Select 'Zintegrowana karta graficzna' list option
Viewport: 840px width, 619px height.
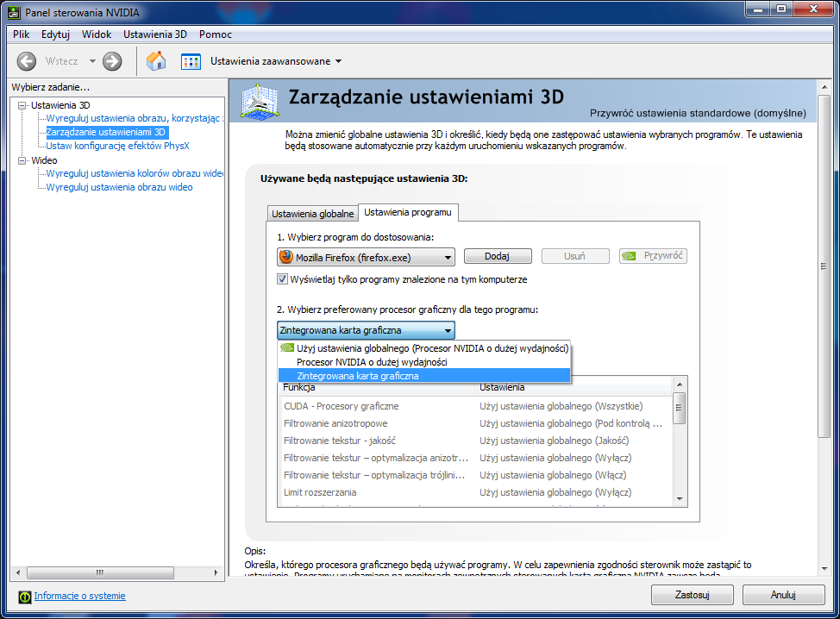pos(424,376)
